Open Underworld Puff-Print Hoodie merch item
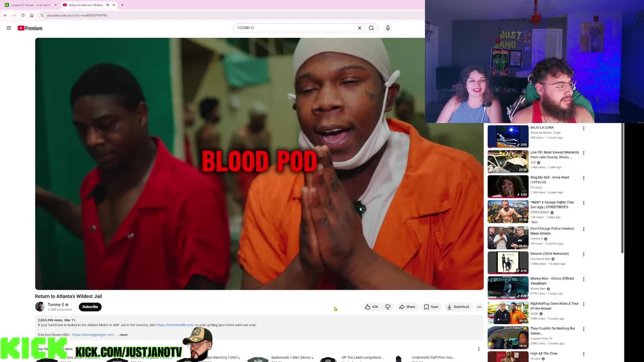The image size is (644, 362). [433, 357]
